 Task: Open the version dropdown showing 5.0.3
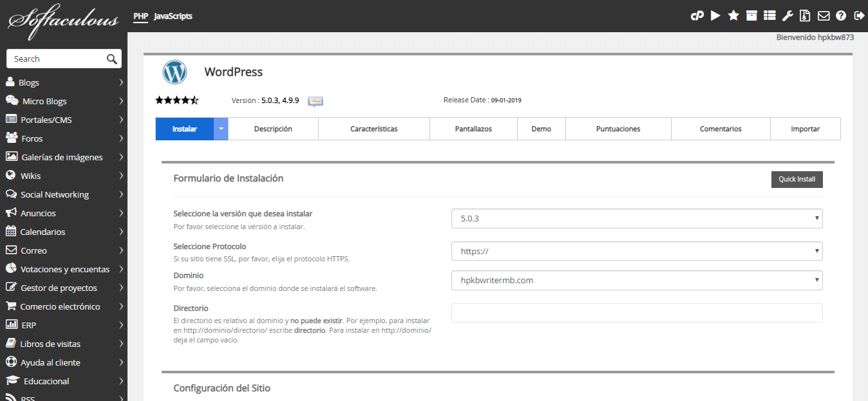[637, 218]
